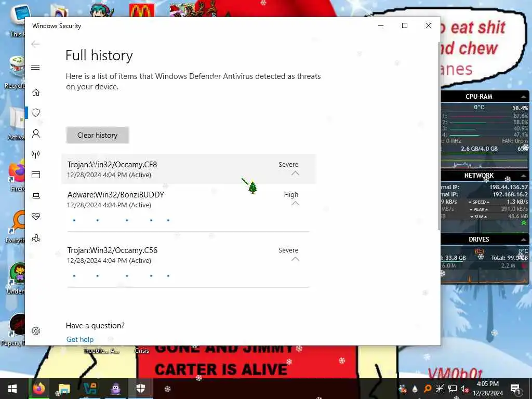Open the taskbar clock showing 4:05 PM
The width and height of the screenshot is (532, 399).
pyautogui.click(x=487, y=389)
